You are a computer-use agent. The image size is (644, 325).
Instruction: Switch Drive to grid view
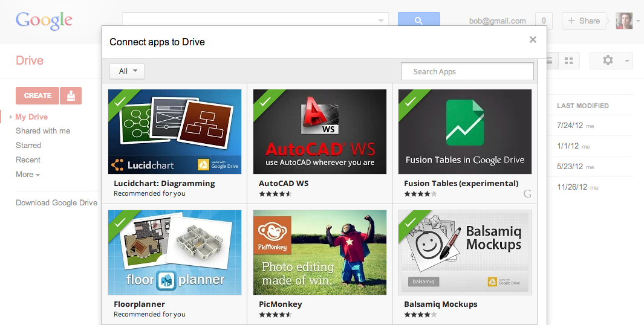(x=568, y=61)
